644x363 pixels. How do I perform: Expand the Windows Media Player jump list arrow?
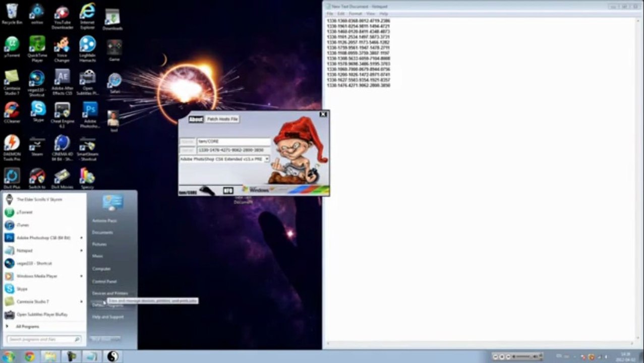point(81,276)
